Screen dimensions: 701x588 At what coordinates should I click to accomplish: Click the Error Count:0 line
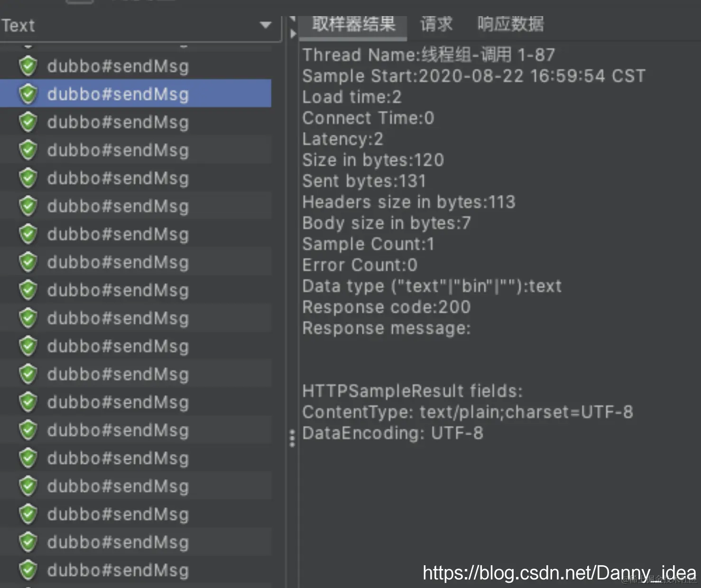click(x=360, y=265)
